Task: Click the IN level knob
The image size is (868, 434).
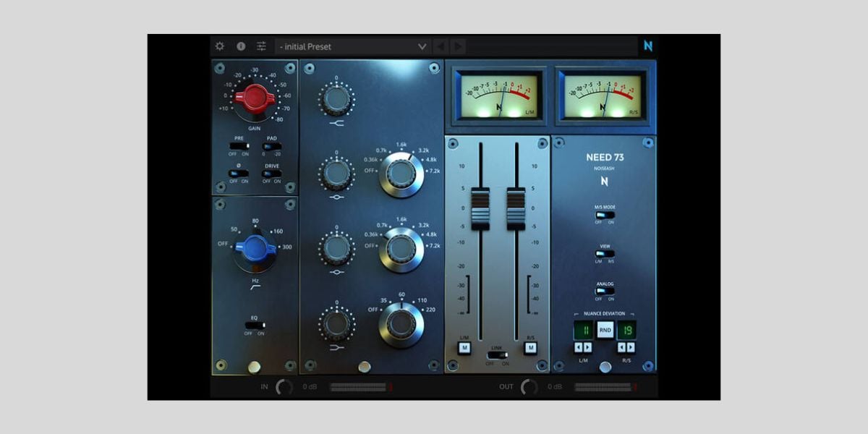Action: [x=284, y=387]
